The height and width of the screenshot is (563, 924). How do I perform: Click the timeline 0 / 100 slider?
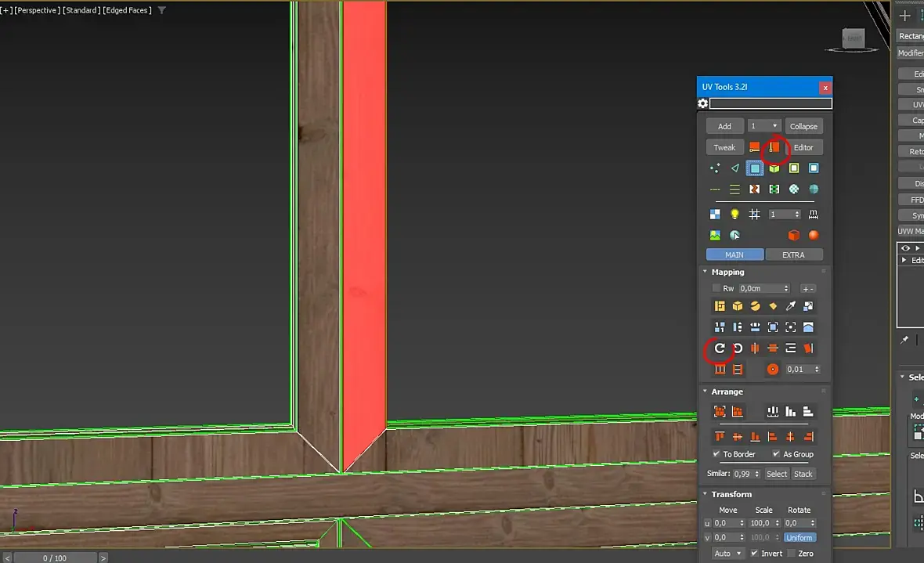[x=55, y=558]
